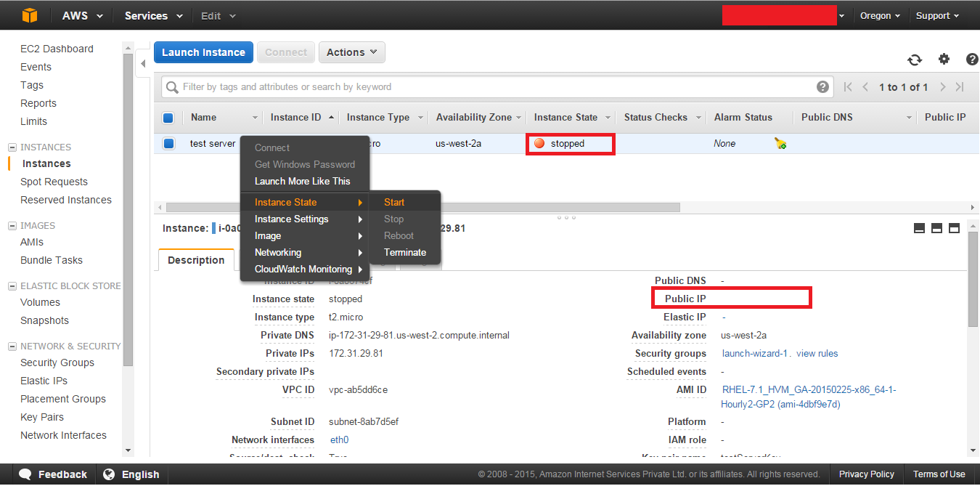Go to previous page of results
Image resolution: width=980 pixels, height=486 pixels.
point(865,87)
